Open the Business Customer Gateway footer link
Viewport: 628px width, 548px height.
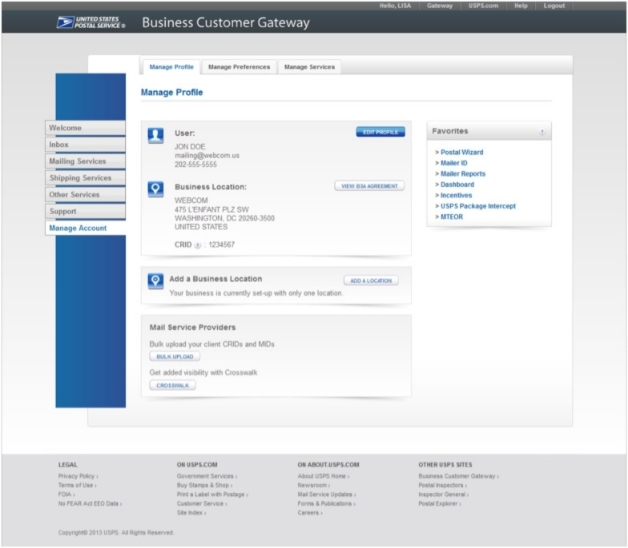point(459,476)
